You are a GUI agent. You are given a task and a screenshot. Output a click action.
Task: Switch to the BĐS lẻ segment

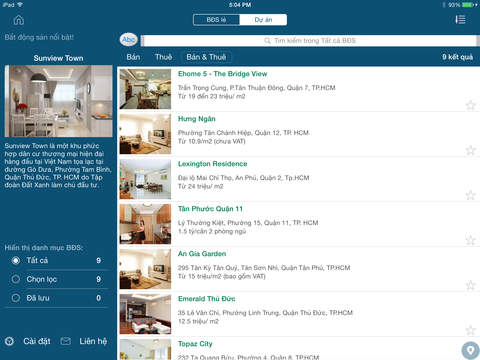tap(216, 20)
